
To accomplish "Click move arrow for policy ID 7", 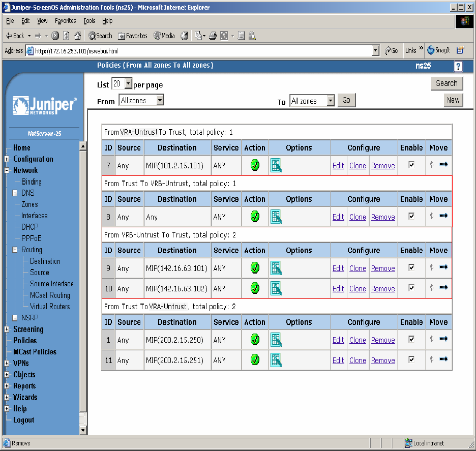I will pos(443,165).
